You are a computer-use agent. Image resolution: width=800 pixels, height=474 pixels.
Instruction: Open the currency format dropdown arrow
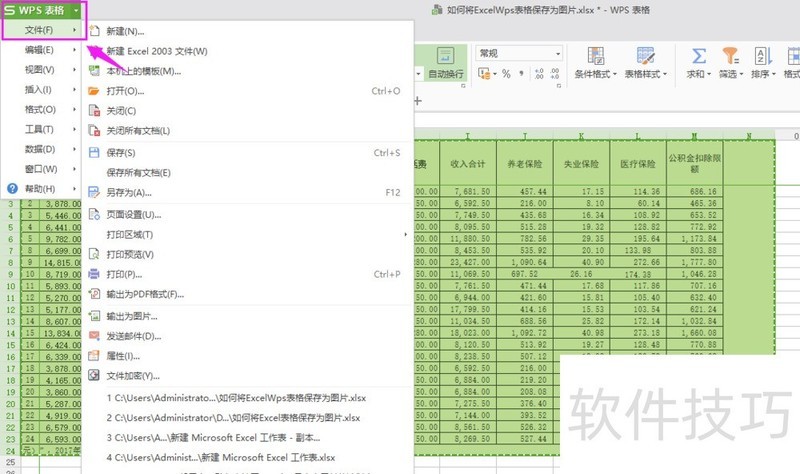point(495,74)
